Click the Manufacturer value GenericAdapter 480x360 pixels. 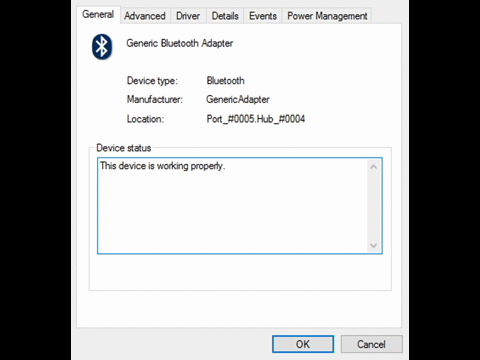(x=238, y=99)
